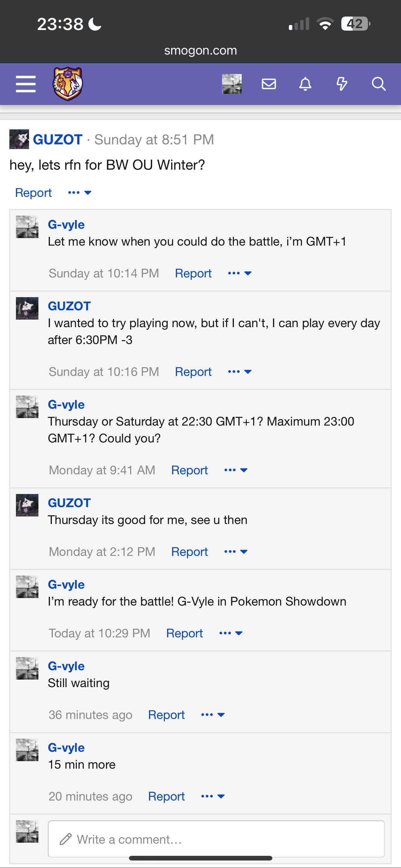Viewport: 401px width, 868px height.
Task: Expand options for the 'Still waiting' comment
Action: pos(213,715)
